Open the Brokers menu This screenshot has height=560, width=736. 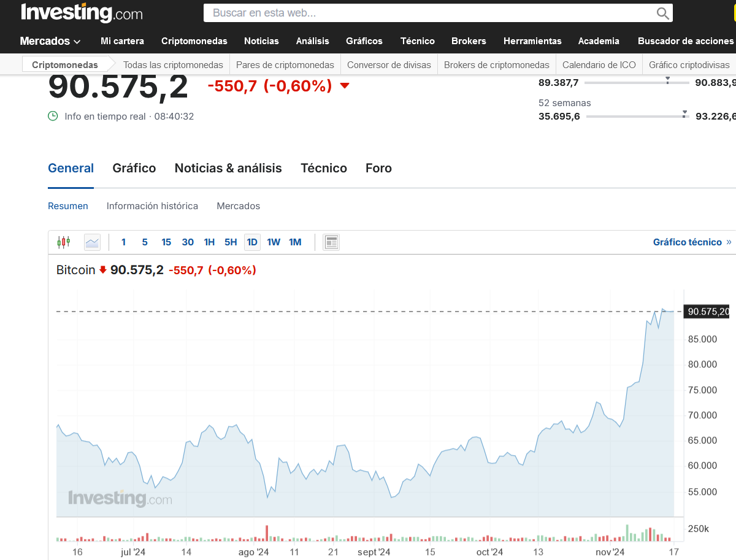tap(469, 41)
